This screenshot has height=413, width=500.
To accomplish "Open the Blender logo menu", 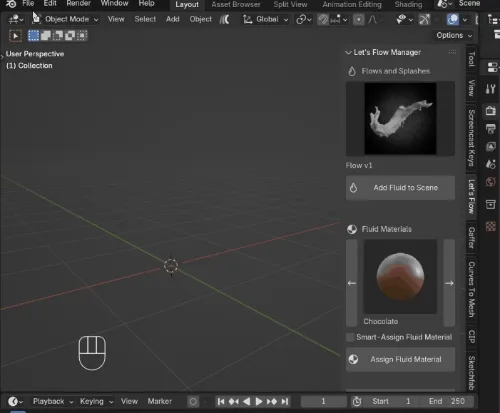I will point(11,4).
